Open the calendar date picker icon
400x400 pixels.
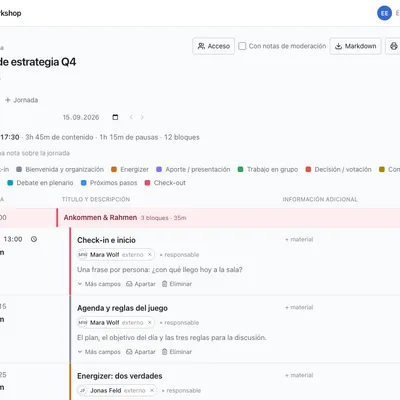click(x=115, y=117)
